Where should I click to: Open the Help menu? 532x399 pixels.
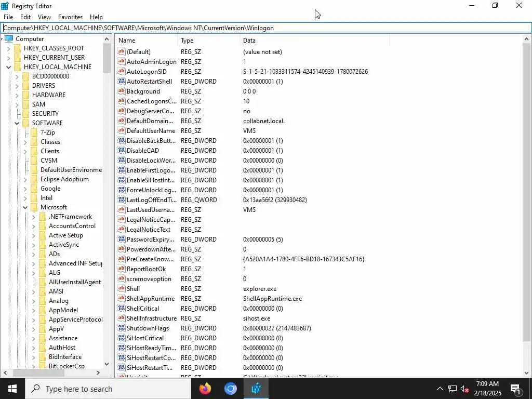point(96,17)
